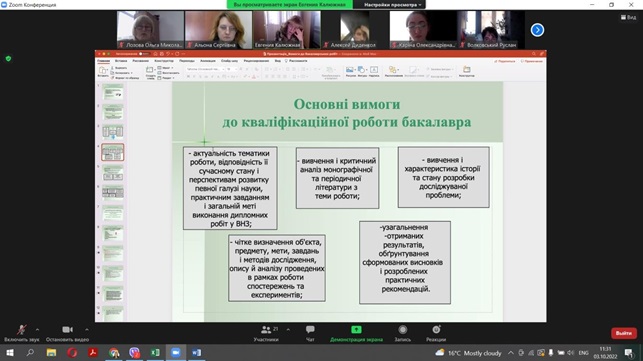Open the font name combo box
Image resolution: width=643 pixels, height=361 pixels.
tap(205, 69)
